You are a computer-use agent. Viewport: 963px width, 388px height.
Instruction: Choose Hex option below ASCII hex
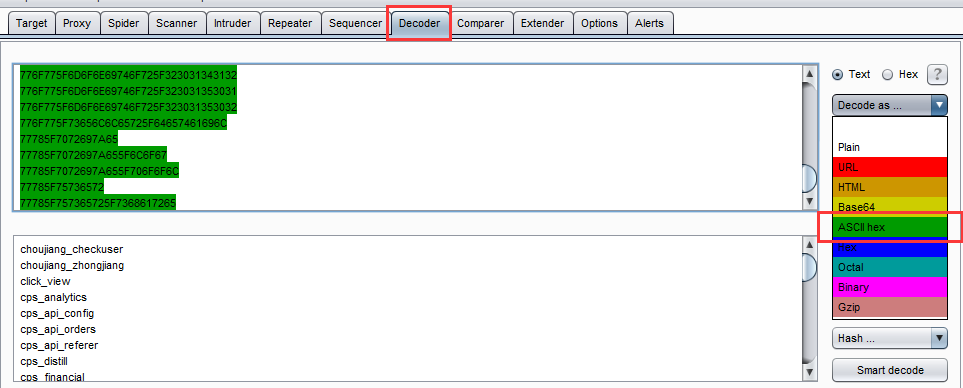[x=890, y=247]
